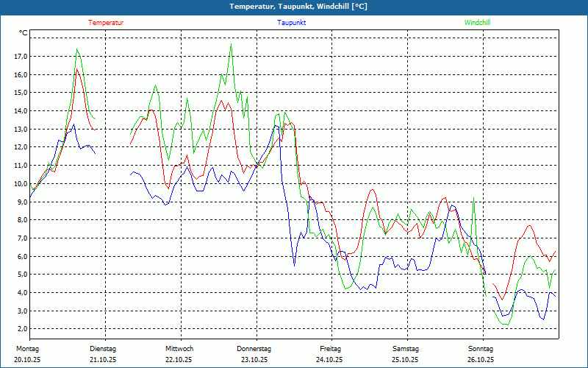The height and width of the screenshot is (368, 588).
Task: Select the "Sonntag" day label
Action: (481, 348)
